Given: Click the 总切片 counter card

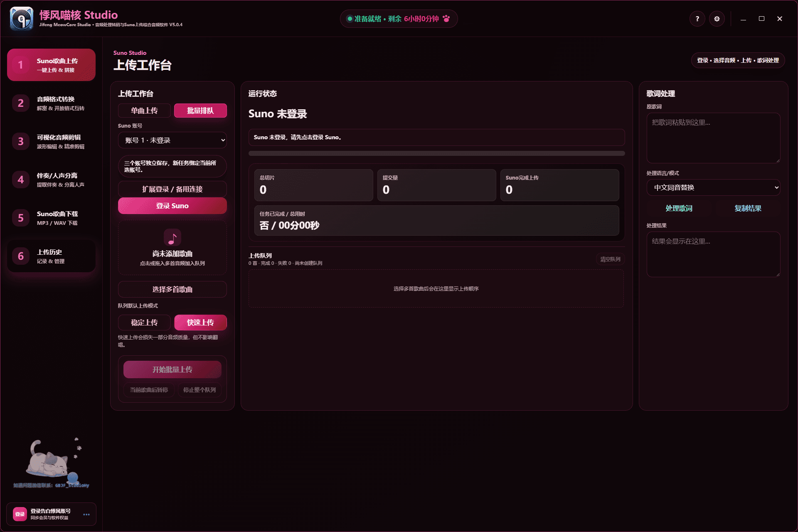Looking at the screenshot, I should tap(314, 185).
